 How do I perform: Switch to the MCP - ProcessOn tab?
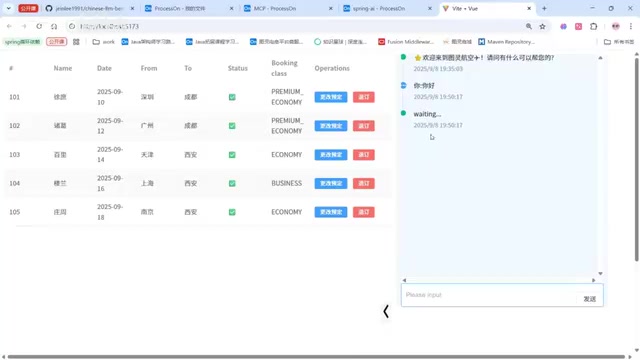(288, 8)
